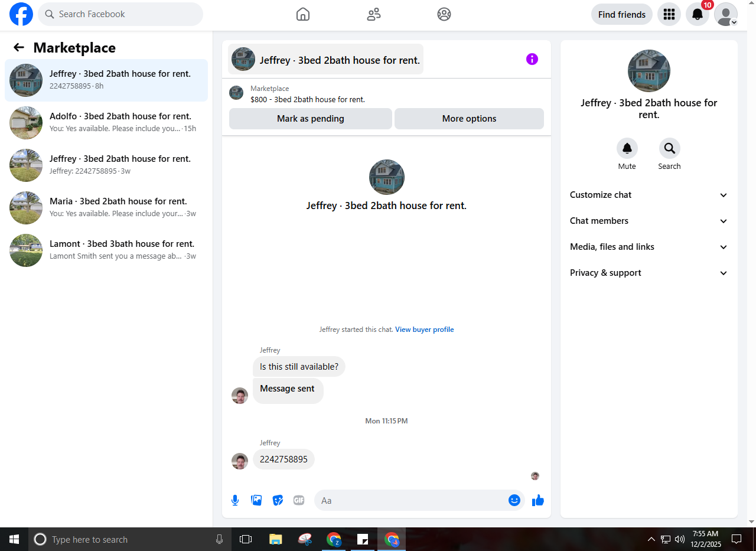This screenshot has height=551, width=756.
Task: Click the Lamont listing thumbnail photo
Action: click(x=26, y=250)
